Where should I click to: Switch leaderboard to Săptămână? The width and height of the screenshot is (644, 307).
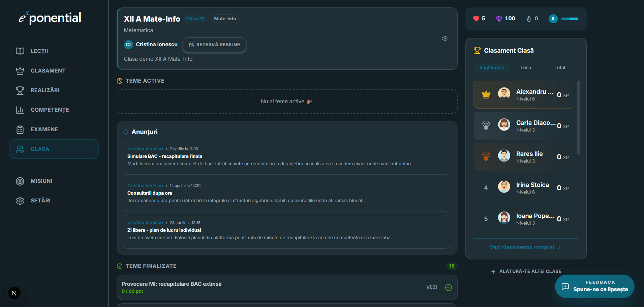[492, 67]
